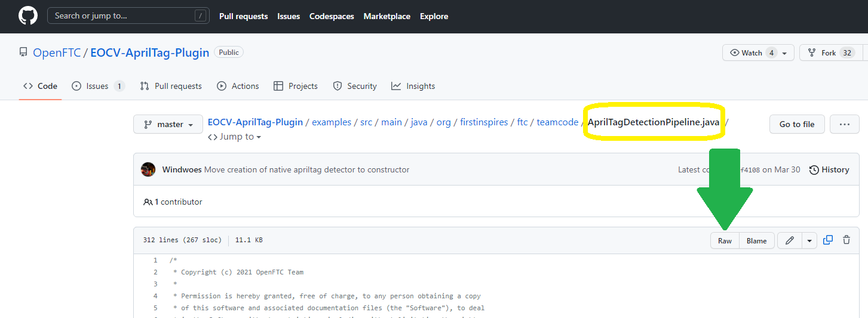
Task: Open the Blame view
Action: (756, 240)
